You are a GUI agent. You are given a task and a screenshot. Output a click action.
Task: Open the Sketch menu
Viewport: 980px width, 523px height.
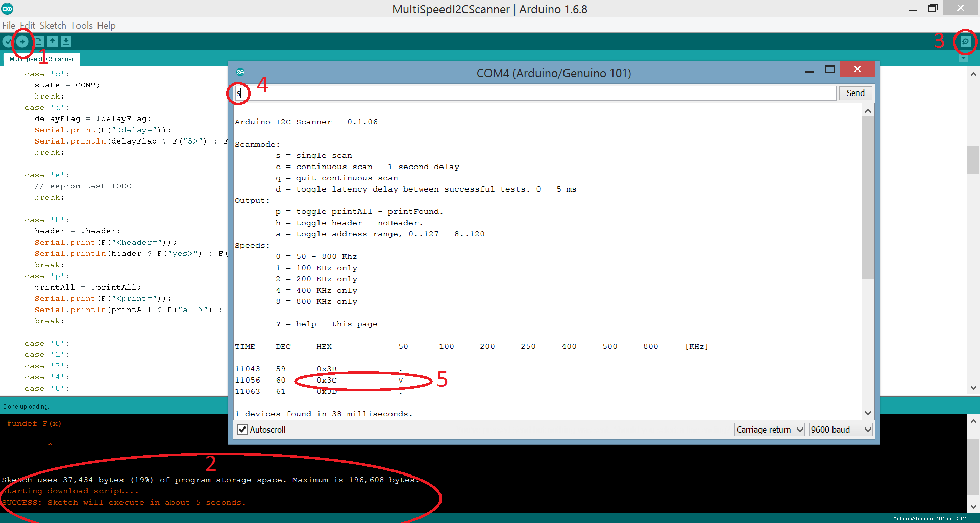[x=53, y=25]
